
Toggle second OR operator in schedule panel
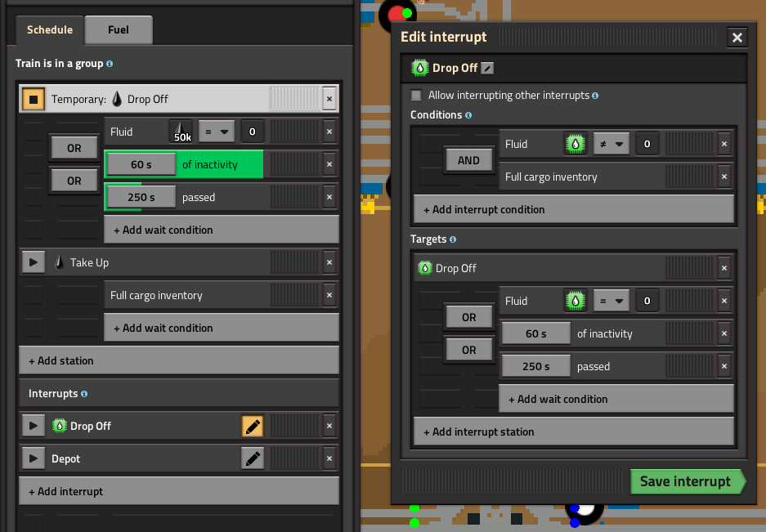pyautogui.click(x=74, y=181)
